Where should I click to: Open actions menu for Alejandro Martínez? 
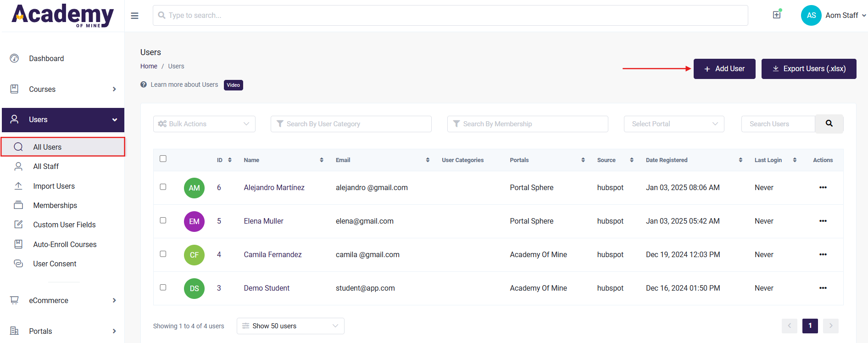coord(823,187)
